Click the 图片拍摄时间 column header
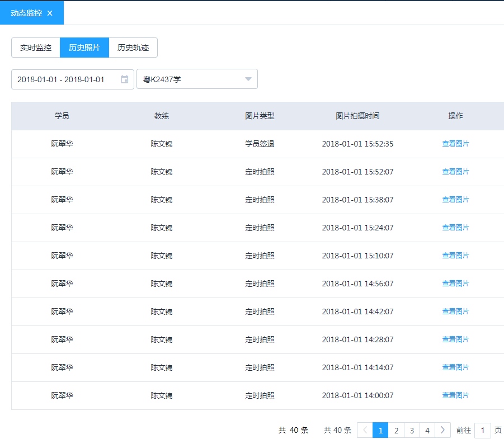This screenshot has height=439, width=504. (x=359, y=116)
